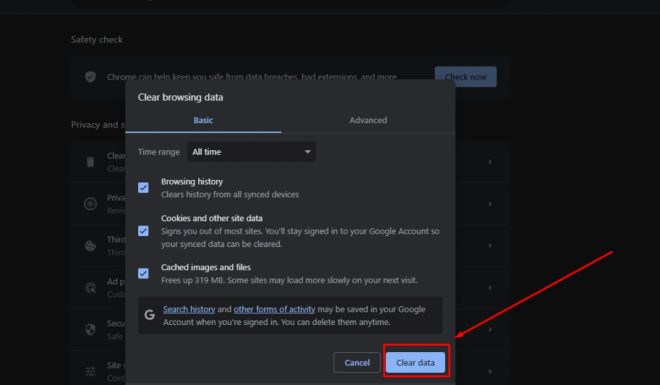
Task: Click the trash icon in the settings list
Action: click(90, 162)
